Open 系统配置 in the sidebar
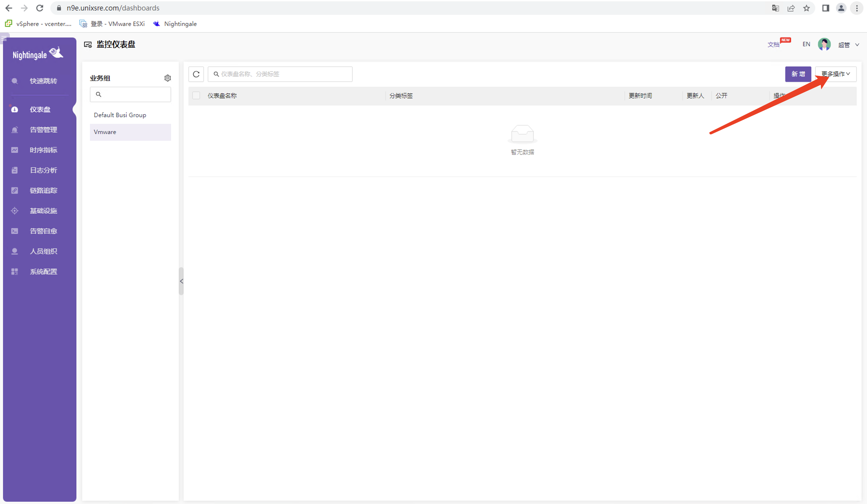 [x=40, y=272]
